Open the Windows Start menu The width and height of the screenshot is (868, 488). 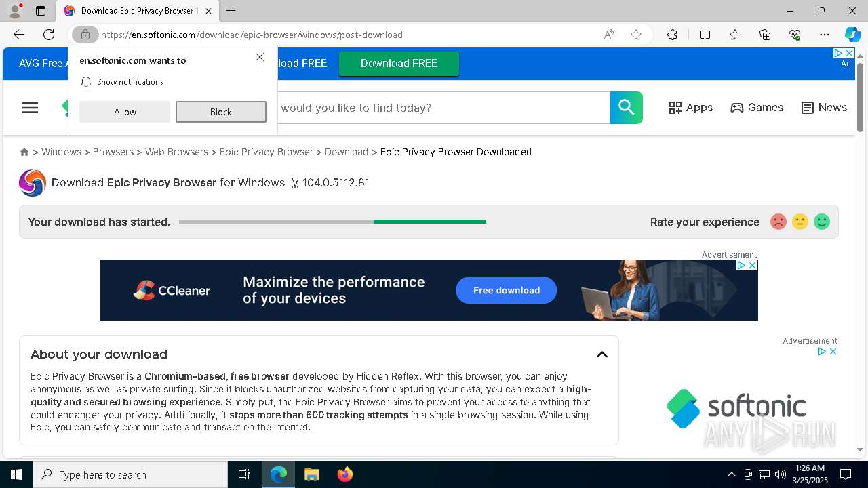tap(16, 474)
